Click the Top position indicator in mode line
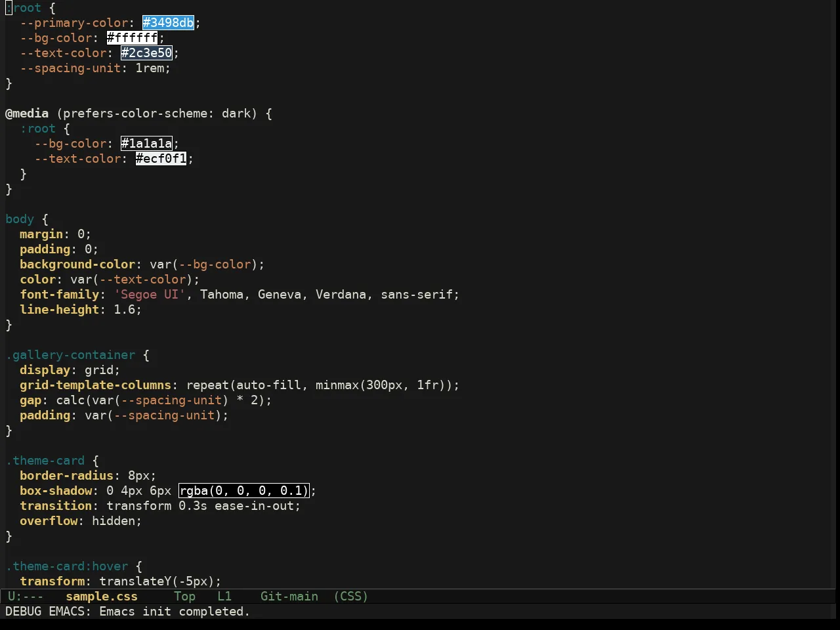This screenshot has height=630, width=840. (x=185, y=597)
